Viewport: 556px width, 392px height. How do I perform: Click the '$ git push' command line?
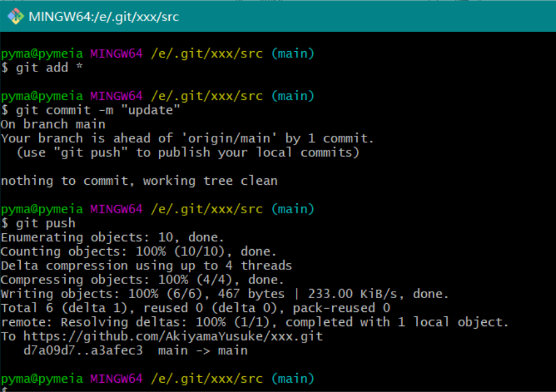(38, 224)
